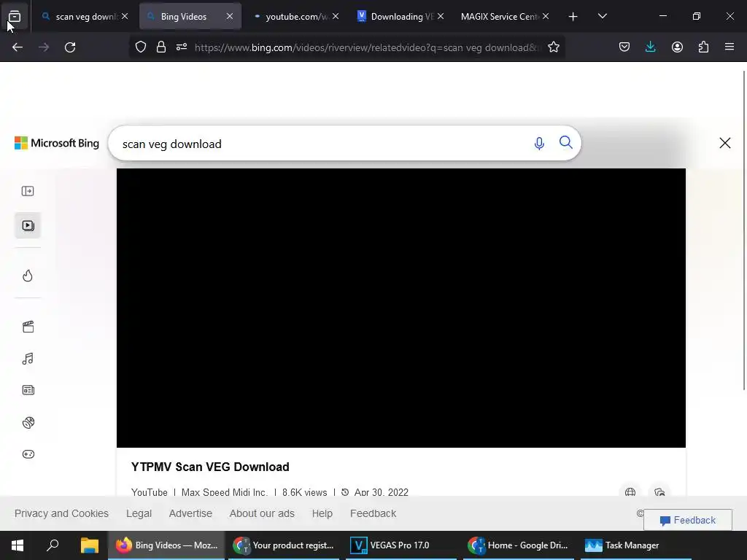The image size is (747, 560).
Task: Focus the Bing URL address field
Action: click(368, 47)
